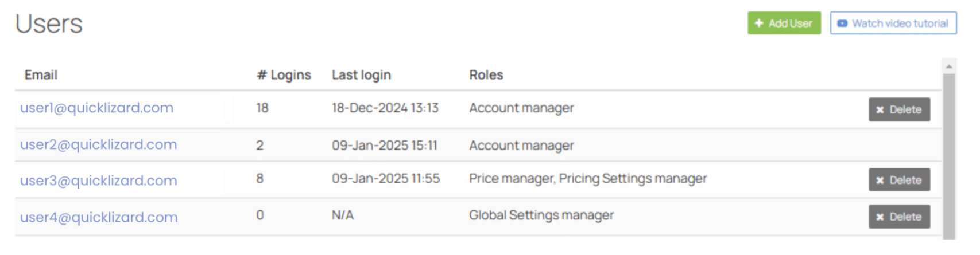Click the Last login column header
Screen dimensions: 980x255
click(361, 75)
